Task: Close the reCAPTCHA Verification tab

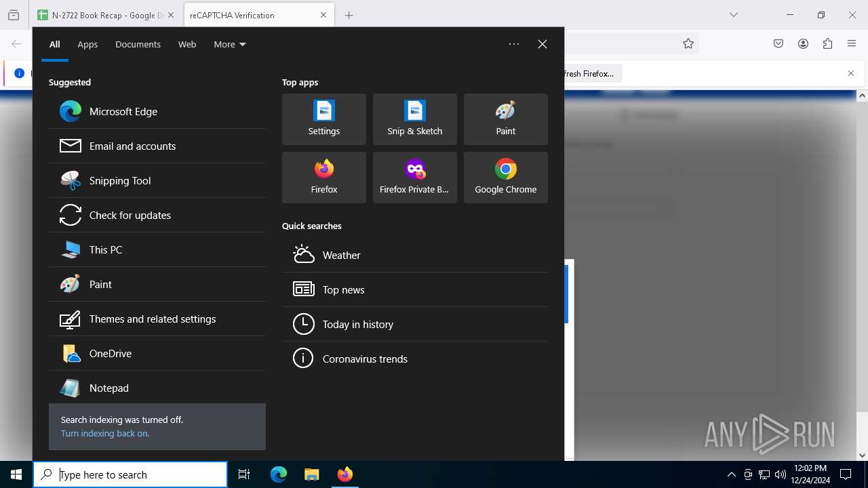Action: click(323, 15)
